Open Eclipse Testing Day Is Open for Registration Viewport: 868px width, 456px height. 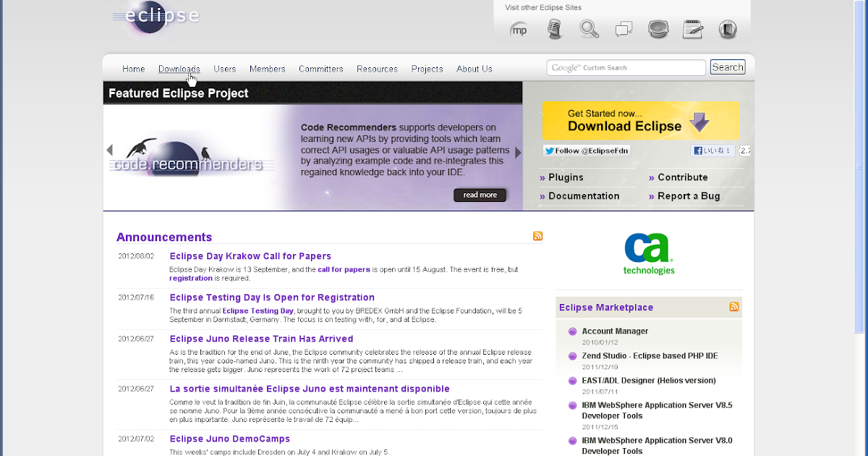[x=272, y=297]
